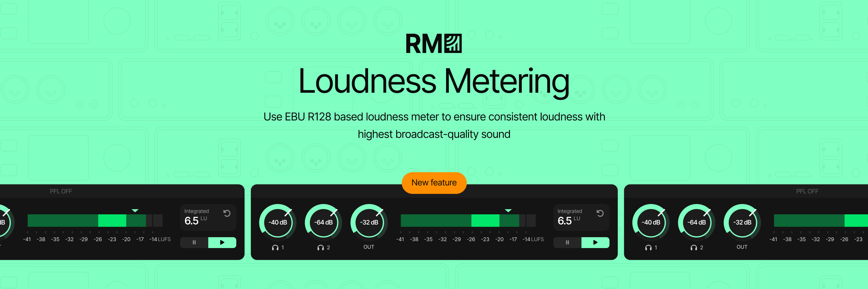Adjust the -64 dB knob in the right panel
Screen dimensions: 868x289
[697, 222]
